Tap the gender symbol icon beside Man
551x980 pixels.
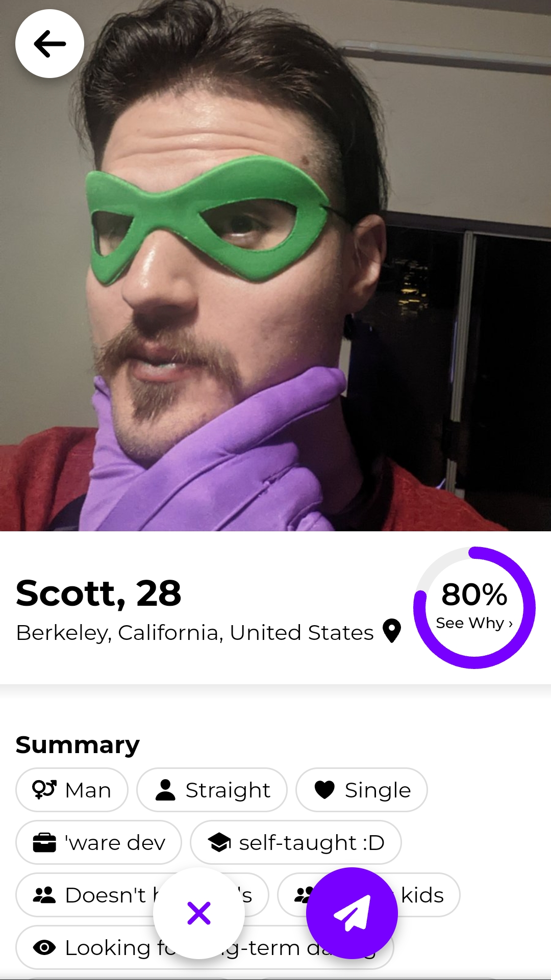click(44, 789)
